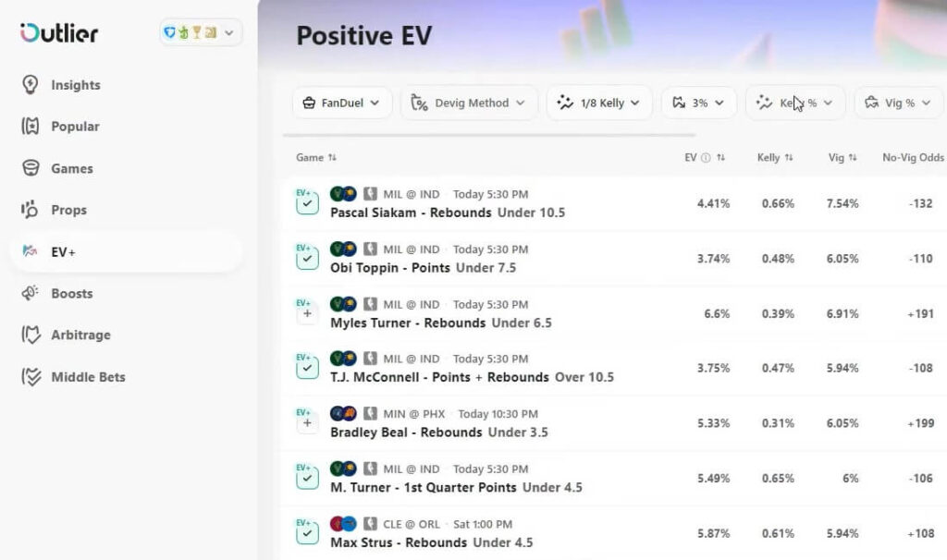Click the Bucks team logo on Siakam's row
947x560 pixels.
point(338,194)
